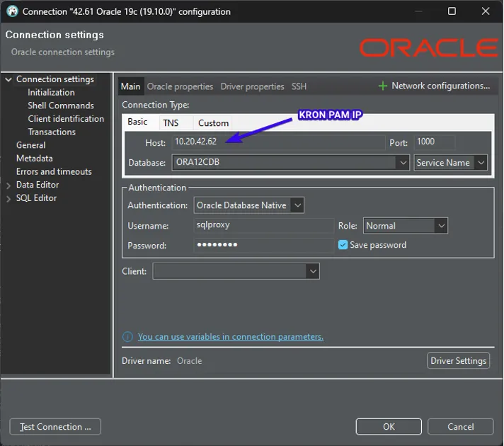Select Connection settings tree item label

click(x=55, y=79)
